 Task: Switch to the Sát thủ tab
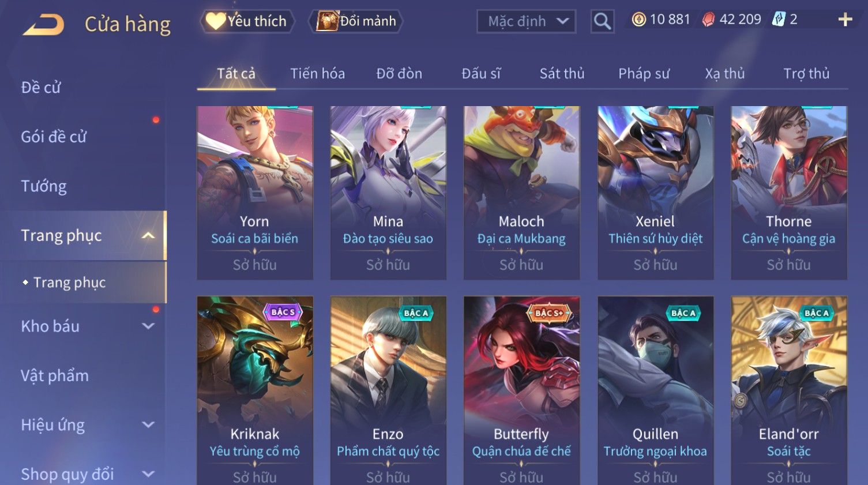pos(562,73)
